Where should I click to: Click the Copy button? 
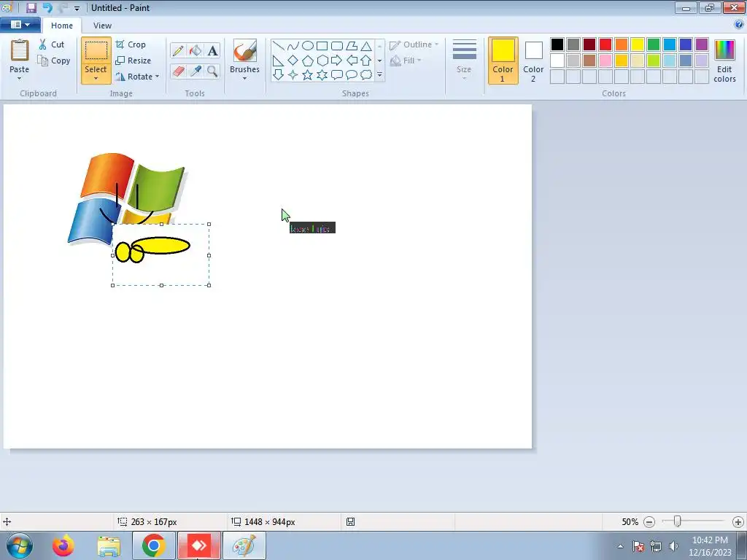point(54,61)
